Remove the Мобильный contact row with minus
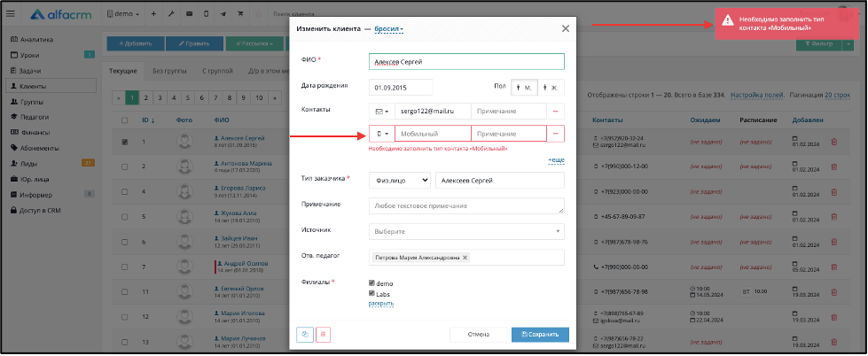The image size is (868, 356). click(555, 134)
